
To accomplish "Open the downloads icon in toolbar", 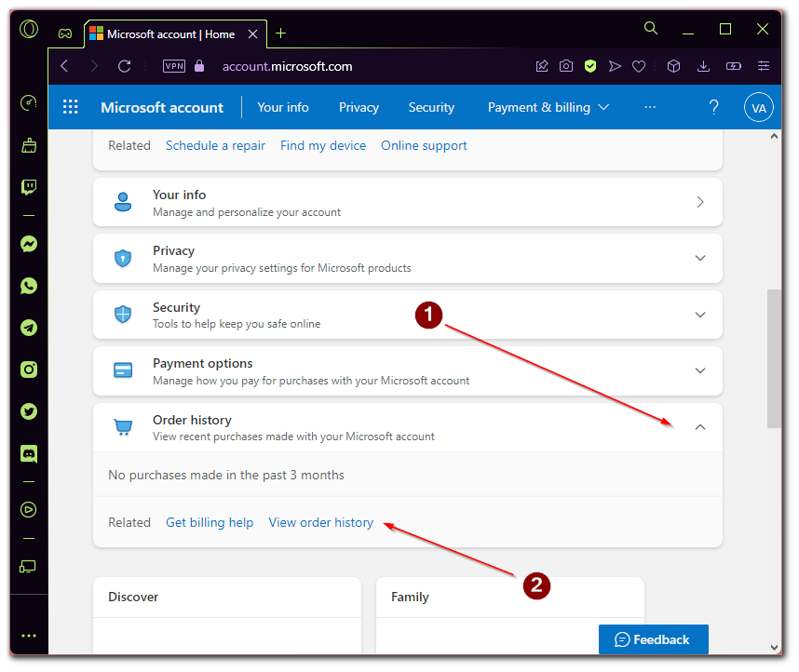I will 703,66.
